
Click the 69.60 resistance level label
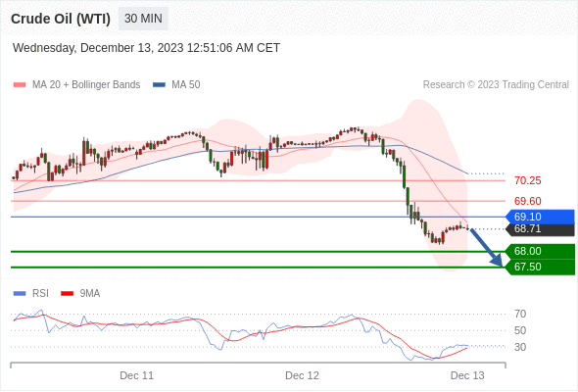(x=528, y=201)
